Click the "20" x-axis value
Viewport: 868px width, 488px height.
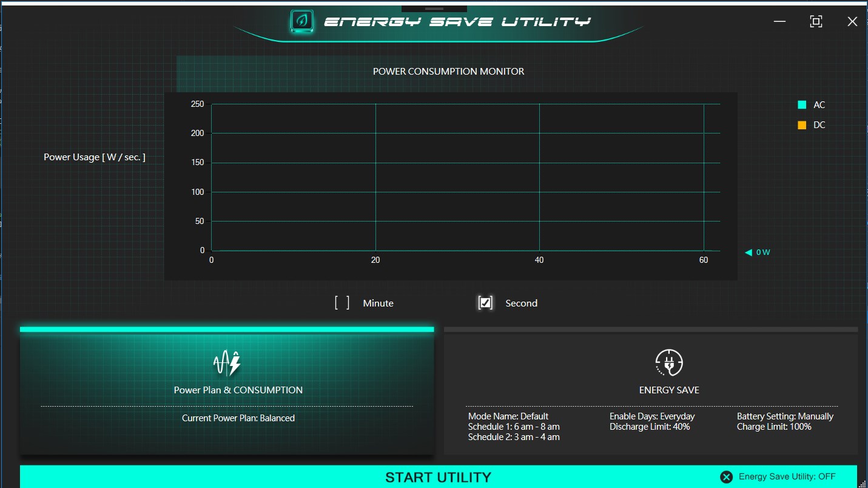(x=375, y=260)
